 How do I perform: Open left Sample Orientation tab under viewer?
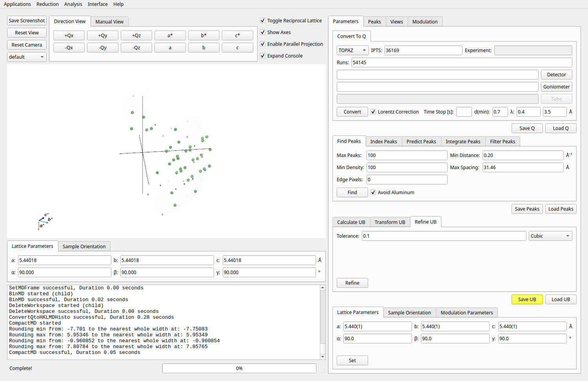(84, 246)
